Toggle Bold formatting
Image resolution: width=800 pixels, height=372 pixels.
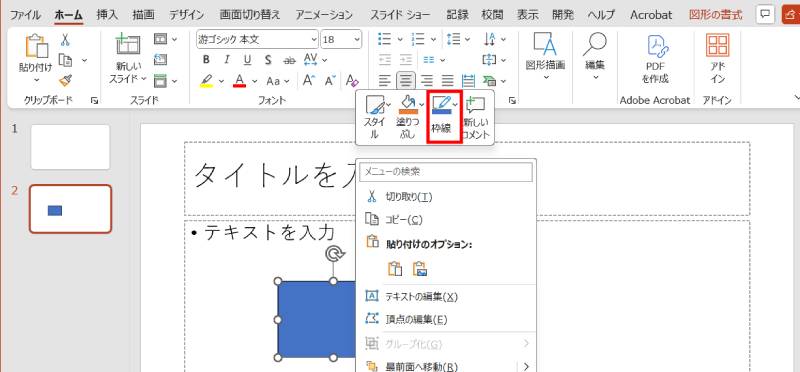(206, 60)
